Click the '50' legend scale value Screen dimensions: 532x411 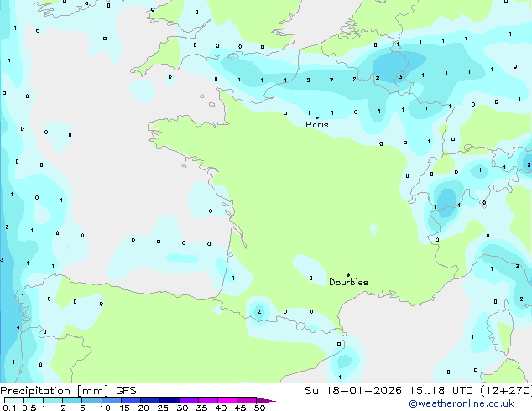click(259, 408)
